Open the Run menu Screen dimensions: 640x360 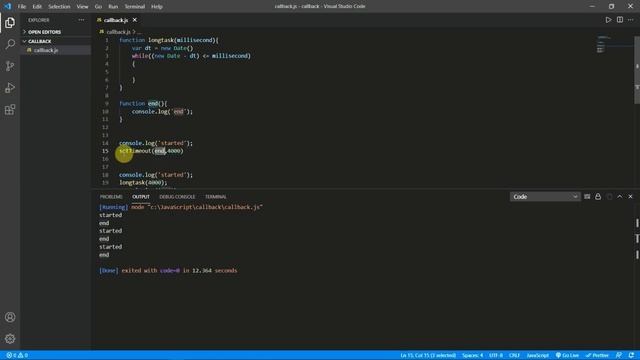[x=113, y=7]
